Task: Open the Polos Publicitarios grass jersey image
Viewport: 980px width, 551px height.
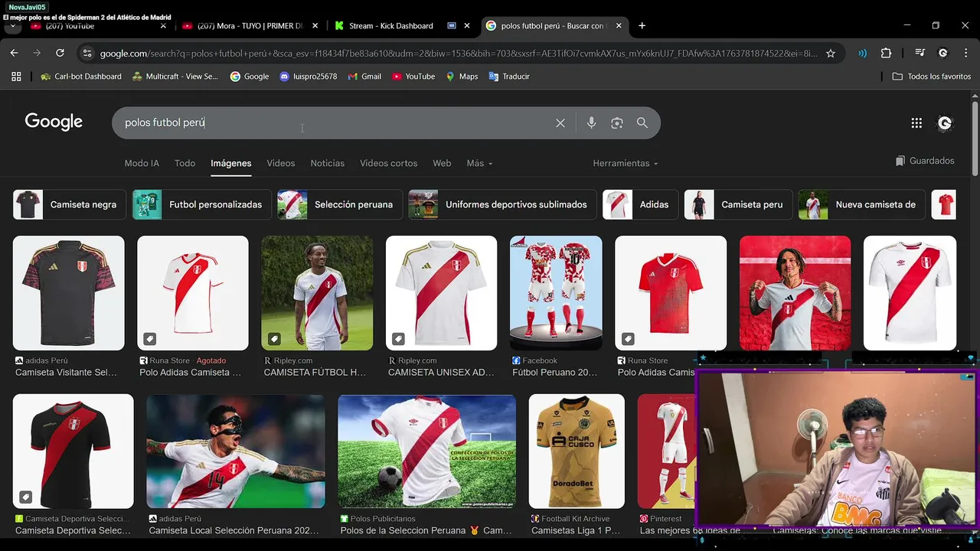Action: pyautogui.click(x=427, y=452)
